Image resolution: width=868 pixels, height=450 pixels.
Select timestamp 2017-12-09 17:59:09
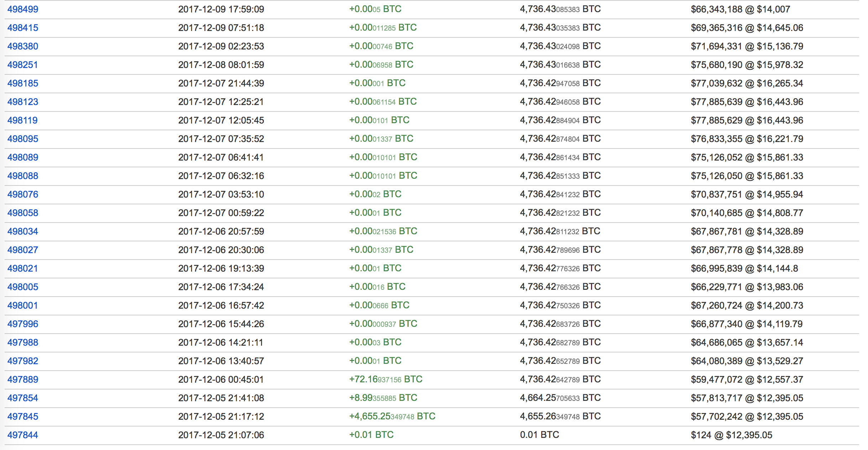coord(221,9)
